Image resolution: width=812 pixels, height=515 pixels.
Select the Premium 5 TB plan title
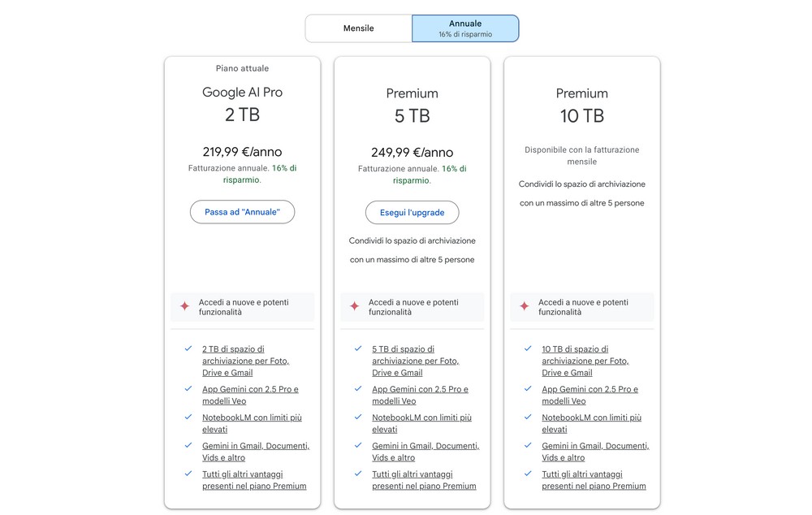(x=412, y=105)
